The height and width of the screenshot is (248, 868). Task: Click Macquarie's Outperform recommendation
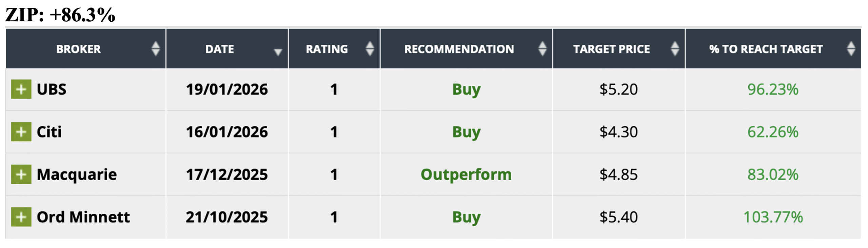[466, 174]
